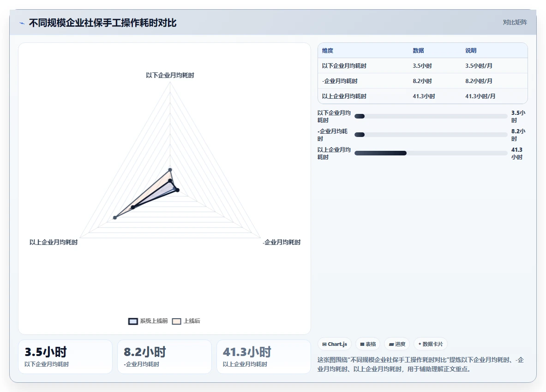
Task: Click radar axis label 以上企业月均耗时
Action: (53, 242)
